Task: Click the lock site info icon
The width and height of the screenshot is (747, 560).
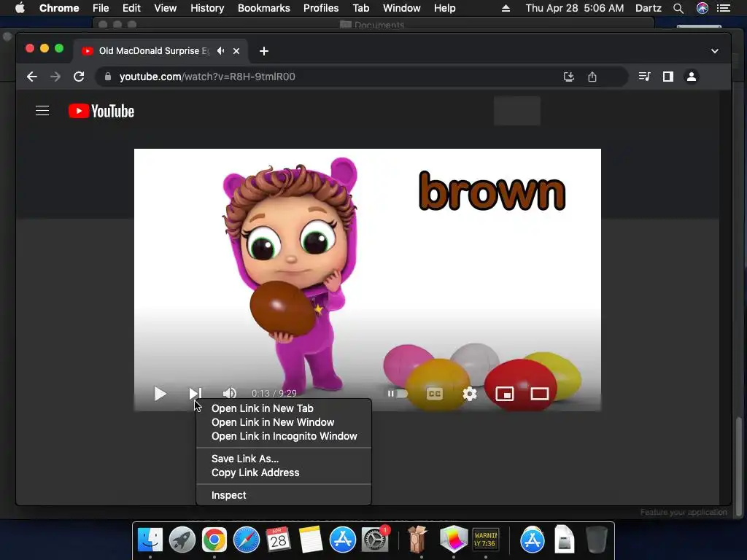Action: (108, 77)
